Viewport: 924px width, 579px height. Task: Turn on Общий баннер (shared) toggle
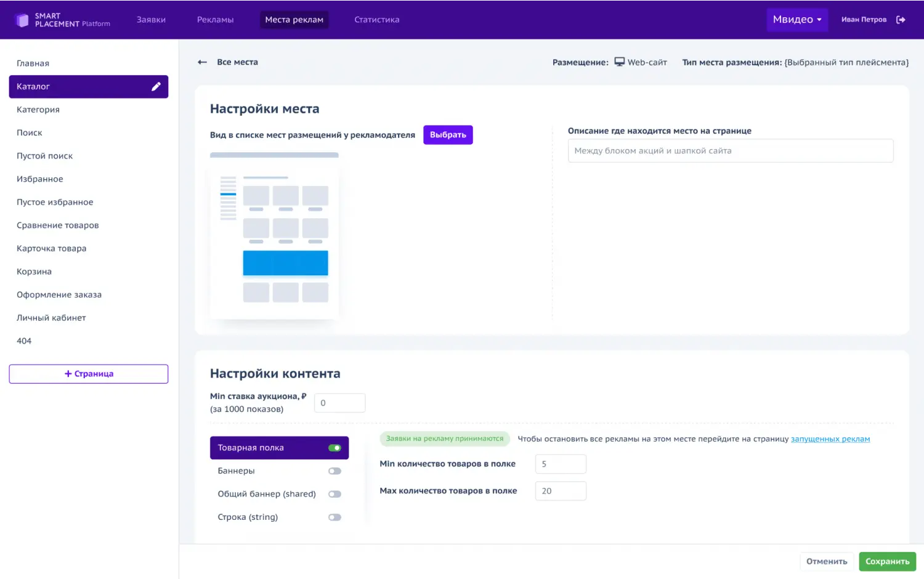334,494
